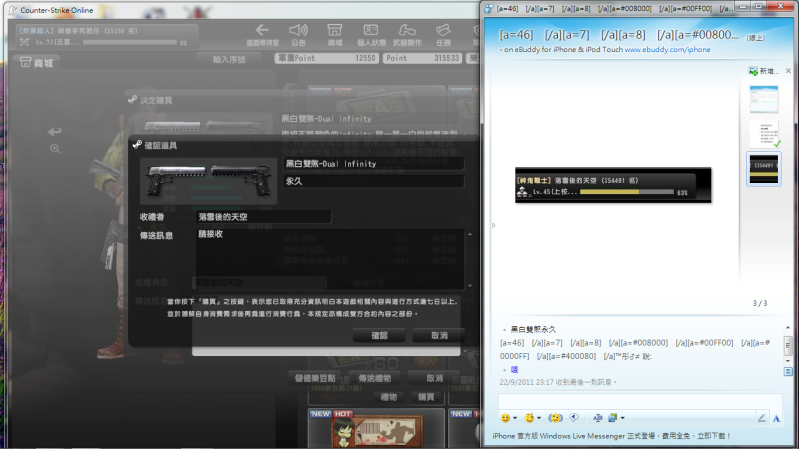Click the enter serial number button
The image size is (799, 449).
[229, 59]
